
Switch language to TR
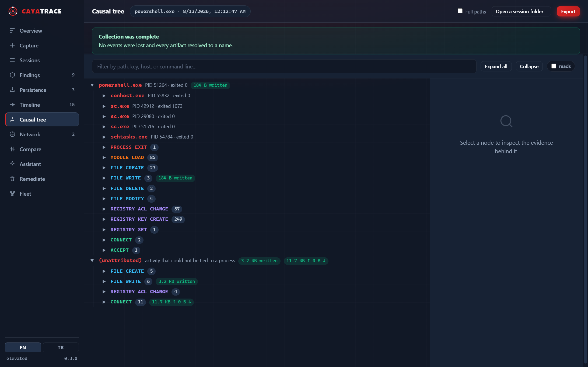61,347
